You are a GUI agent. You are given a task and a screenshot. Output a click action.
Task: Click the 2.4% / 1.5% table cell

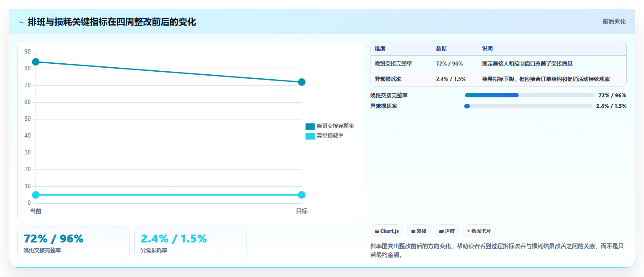coord(451,79)
